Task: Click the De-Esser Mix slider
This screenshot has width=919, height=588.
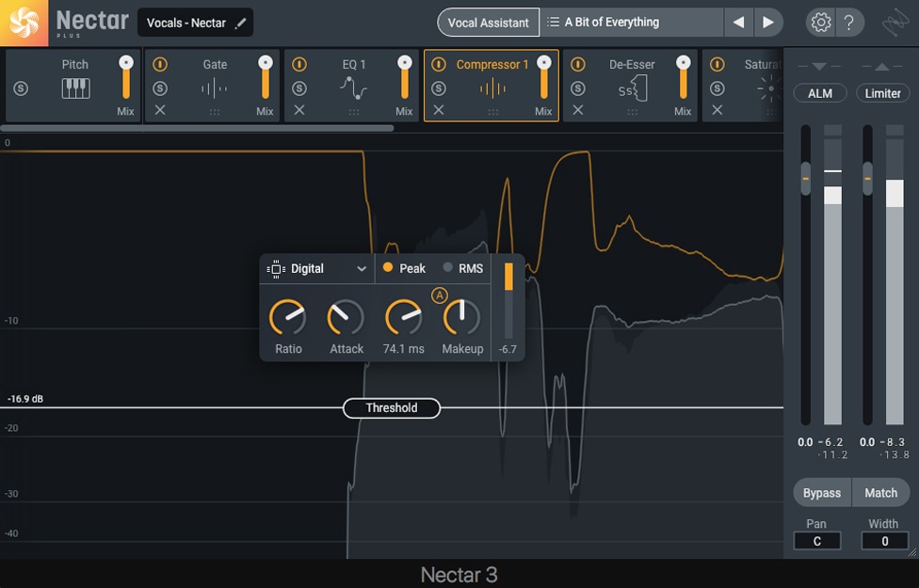Action: [683, 78]
